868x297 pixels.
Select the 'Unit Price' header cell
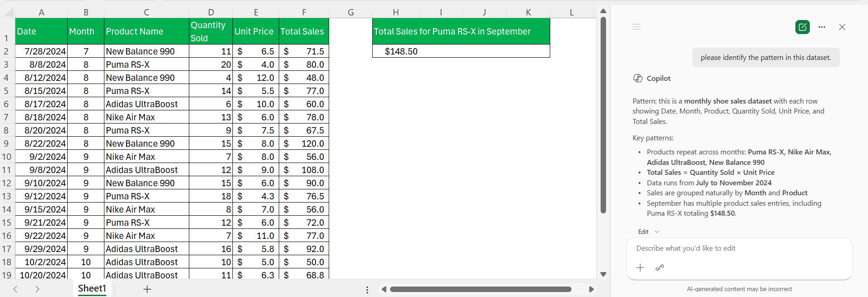click(x=256, y=31)
